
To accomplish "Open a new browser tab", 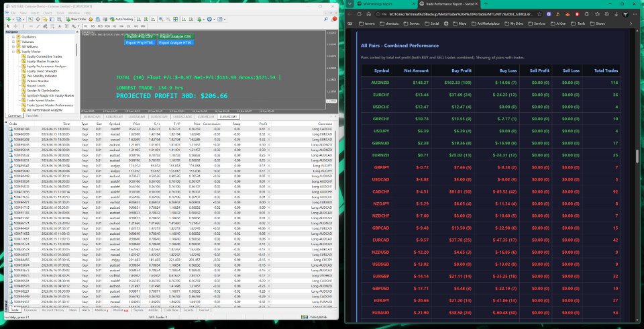I will [x=486, y=4].
